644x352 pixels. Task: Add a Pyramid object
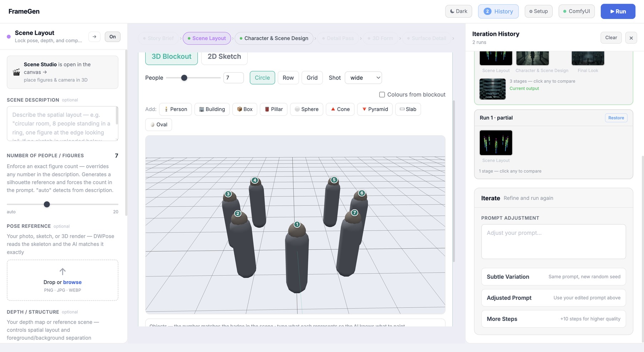(x=375, y=109)
